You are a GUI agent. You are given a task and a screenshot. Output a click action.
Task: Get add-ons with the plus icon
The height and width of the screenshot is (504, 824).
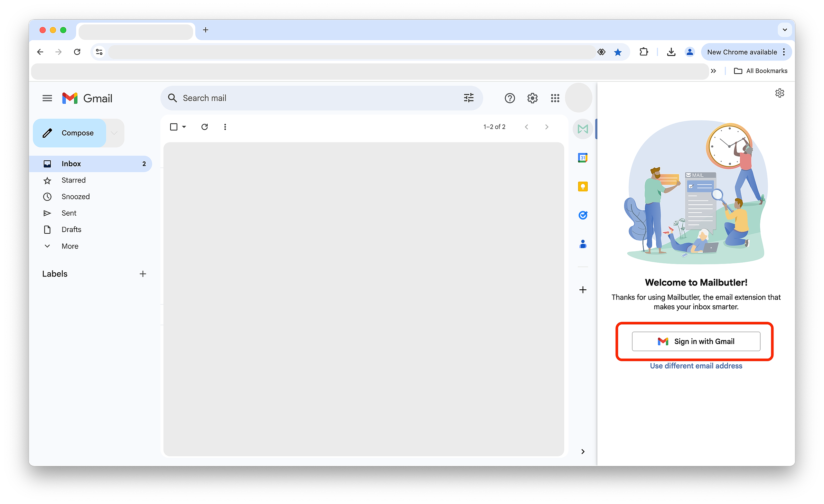pyautogui.click(x=583, y=290)
